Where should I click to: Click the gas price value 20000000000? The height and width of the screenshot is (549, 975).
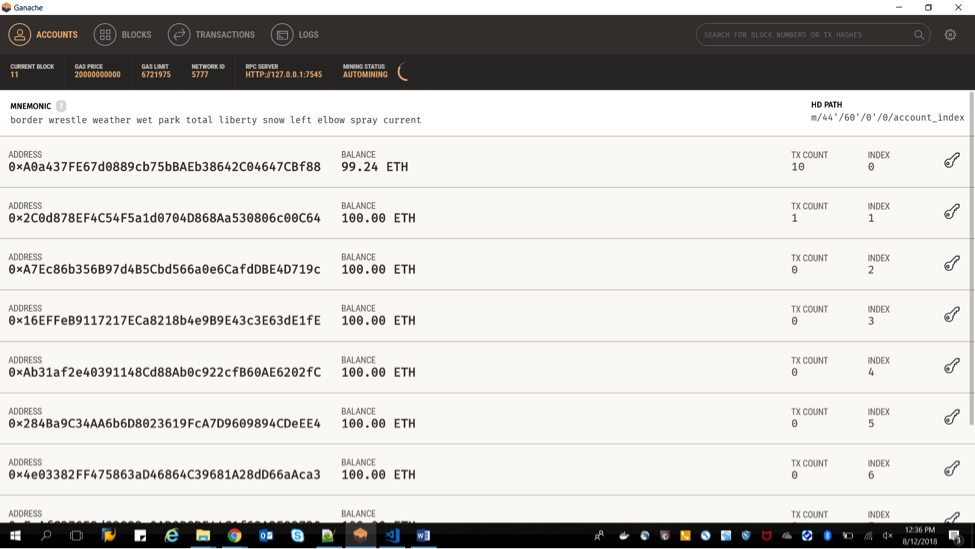98,75
